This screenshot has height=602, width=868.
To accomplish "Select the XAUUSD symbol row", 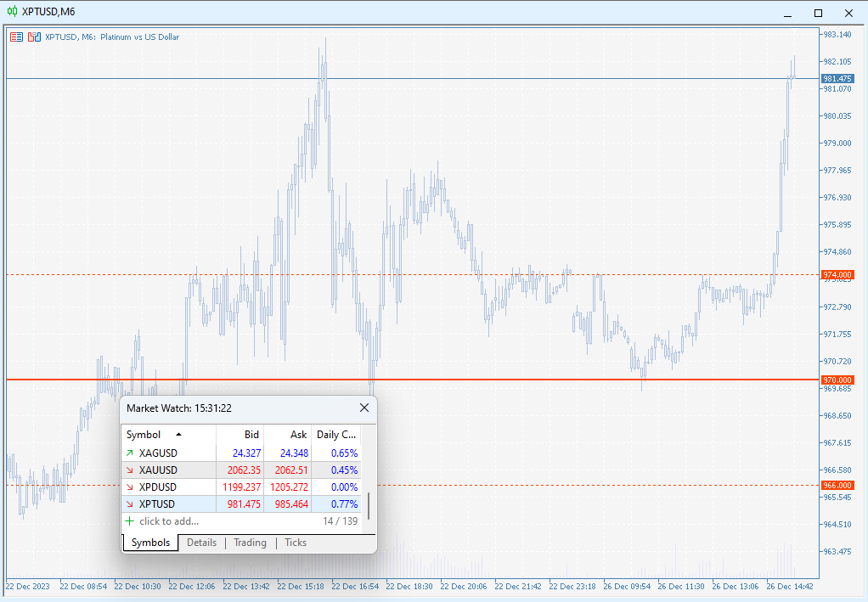I will click(241, 470).
